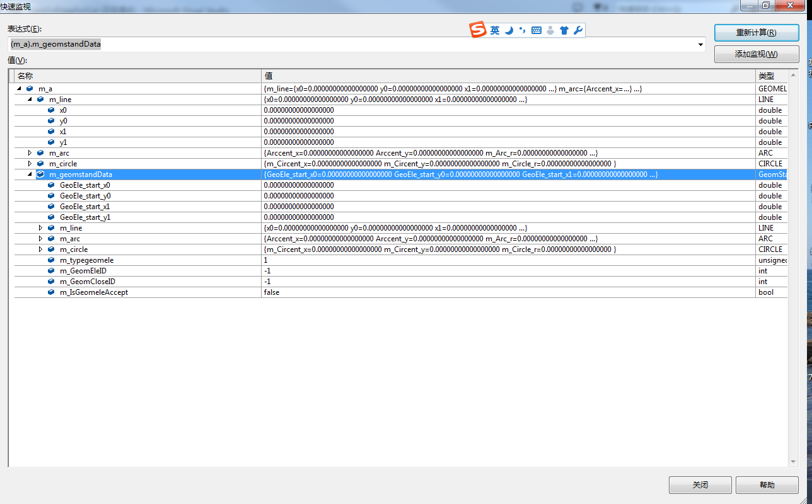Click Sogou user account icon
Viewport: 812px width, 504px height.
(x=550, y=30)
